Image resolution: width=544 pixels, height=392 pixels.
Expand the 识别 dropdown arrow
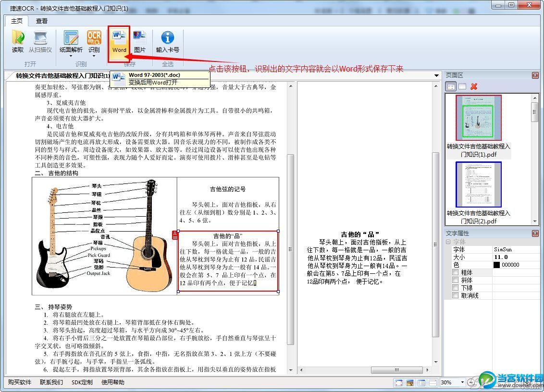tap(94, 56)
